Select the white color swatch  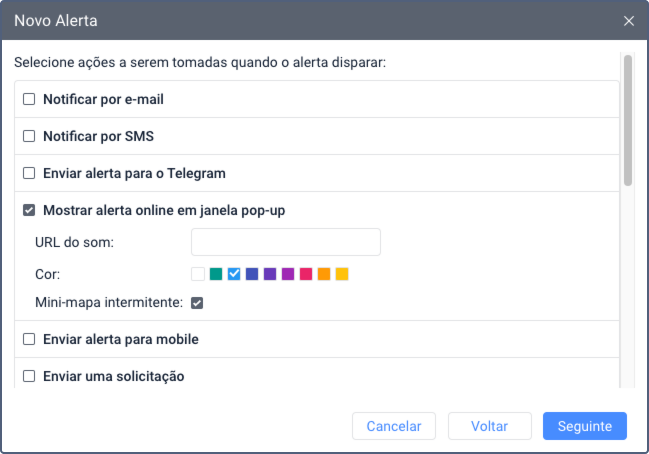click(x=198, y=274)
